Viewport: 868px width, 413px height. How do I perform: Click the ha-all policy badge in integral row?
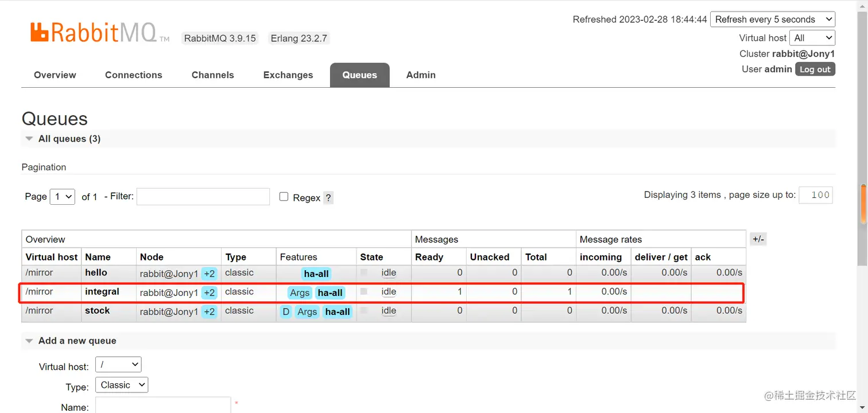pos(330,293)
